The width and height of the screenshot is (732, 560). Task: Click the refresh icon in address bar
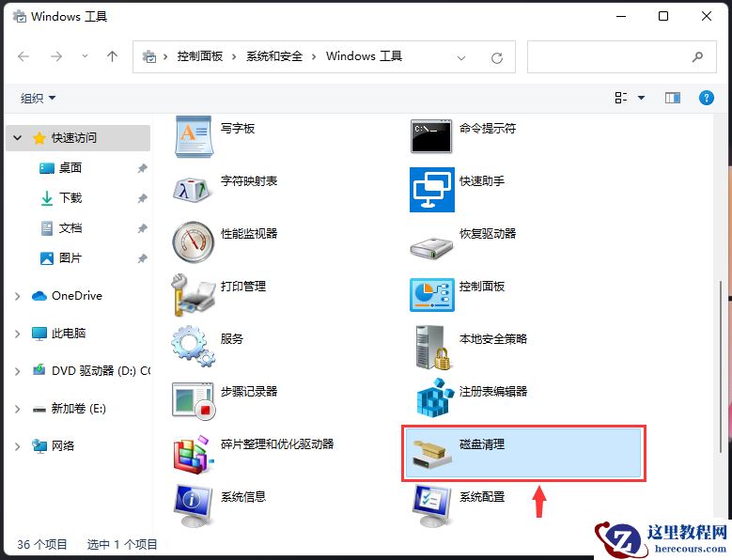pos(497,58)
